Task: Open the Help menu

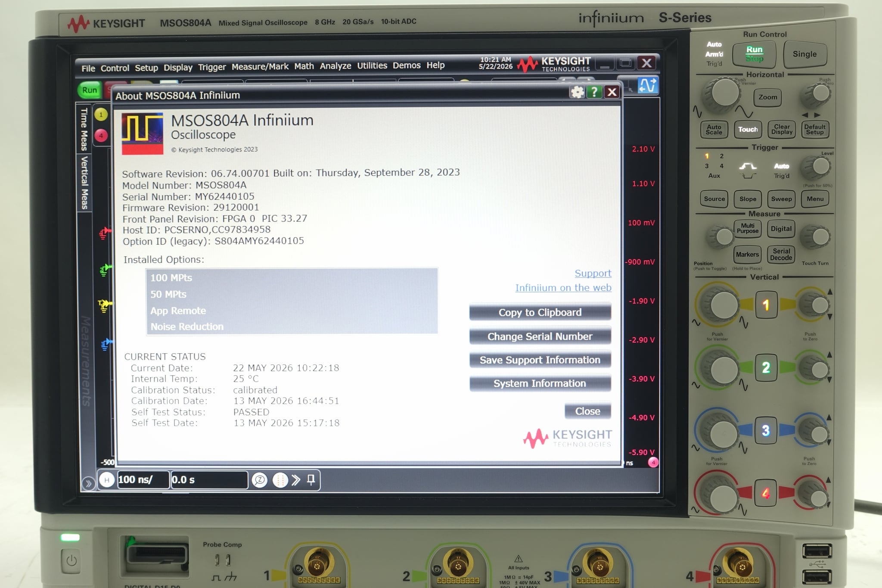Action: pyautogui.click(x=435, y=65)
